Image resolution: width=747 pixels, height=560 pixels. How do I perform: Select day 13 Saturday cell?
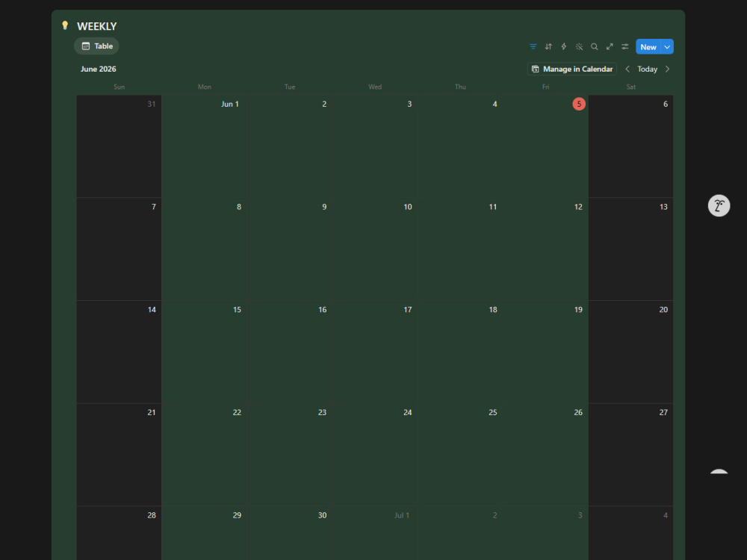630,249
